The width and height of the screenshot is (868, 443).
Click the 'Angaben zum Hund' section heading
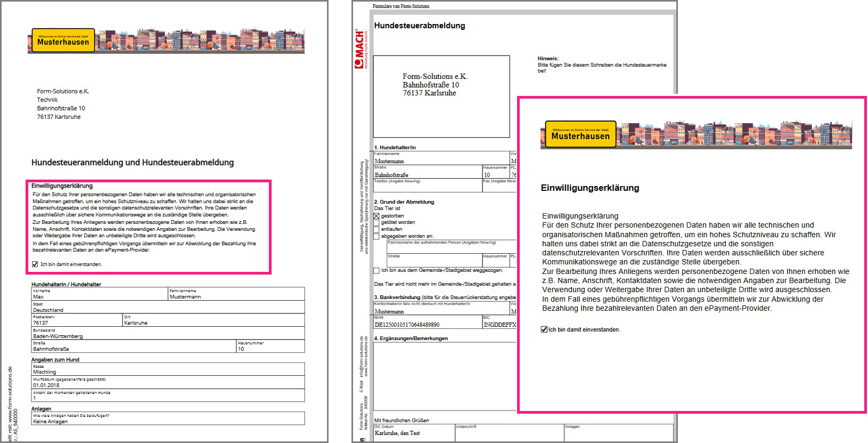point(55,359)
